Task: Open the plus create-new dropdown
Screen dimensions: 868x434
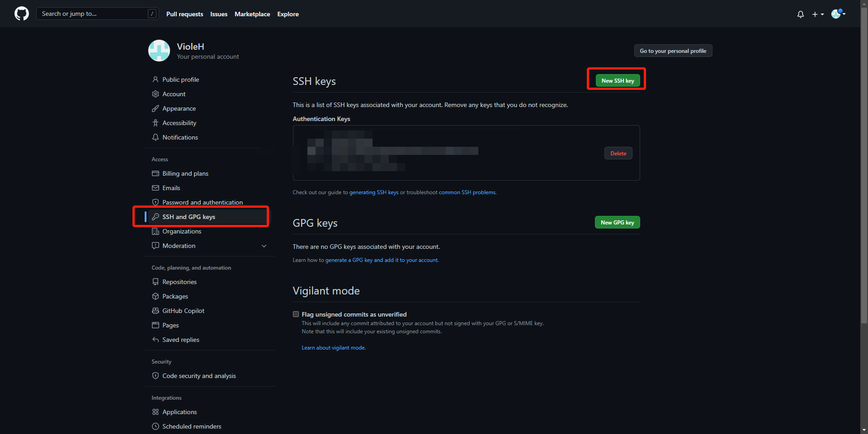Action: (x=818, y=14)
